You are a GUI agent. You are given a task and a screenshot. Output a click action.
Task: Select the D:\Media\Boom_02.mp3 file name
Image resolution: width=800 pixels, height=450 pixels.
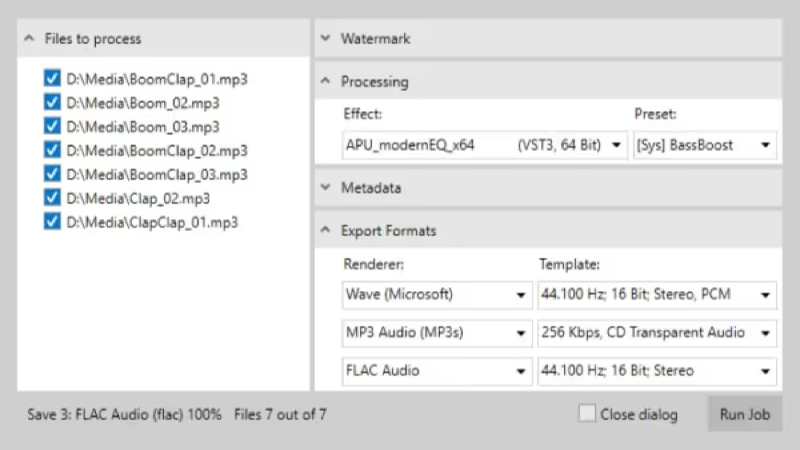143,103
